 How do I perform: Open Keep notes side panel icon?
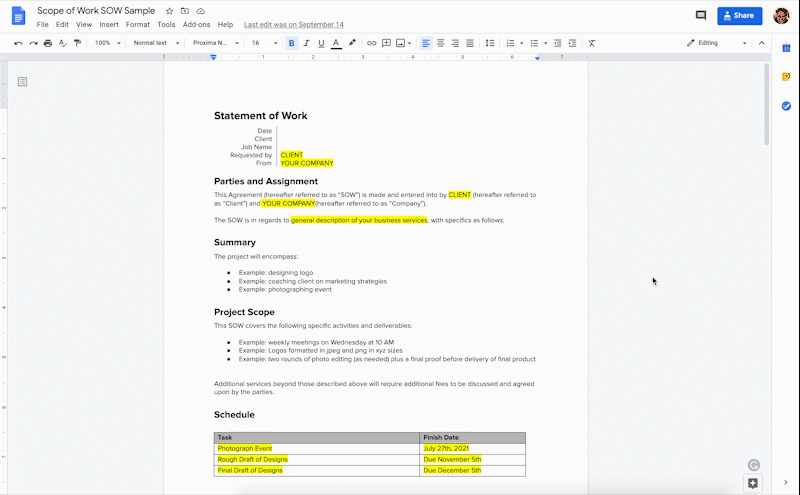(786, 77)
